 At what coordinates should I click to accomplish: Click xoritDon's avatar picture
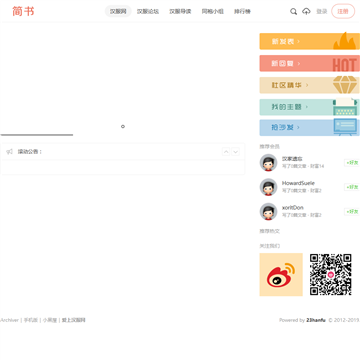tap(268, 212)
